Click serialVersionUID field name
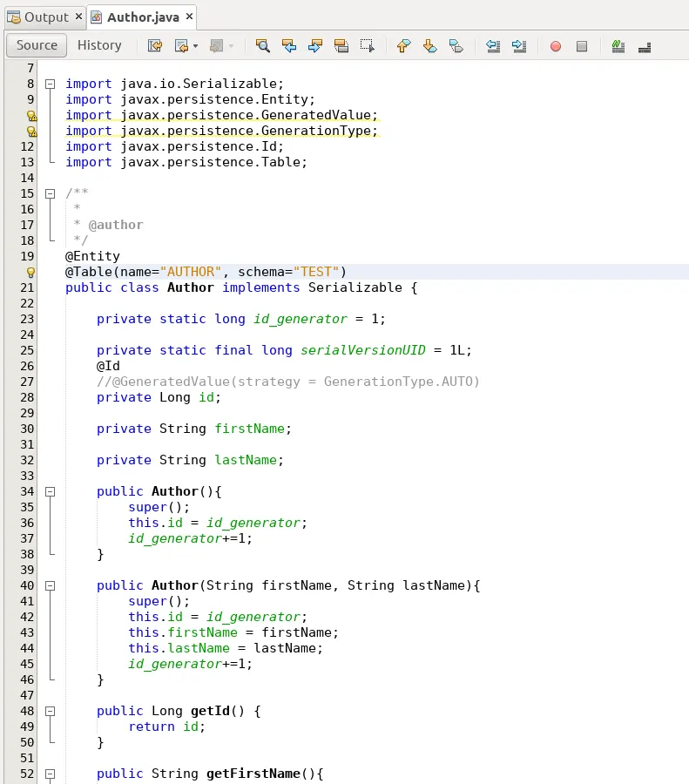Screen dimensions: 689x784 [363, 350]
